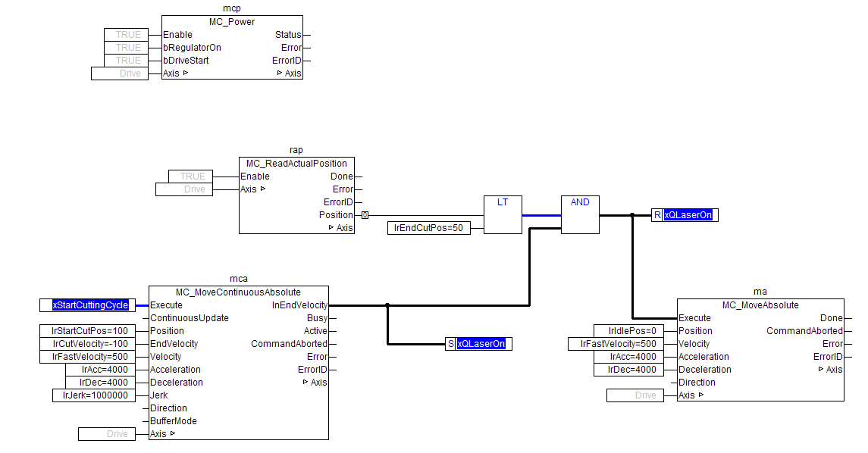The height and width of the screenshot is (453, 868).
Task: Click the R reset marker on xQLaserOn
Action: click(x=657, y=215)
